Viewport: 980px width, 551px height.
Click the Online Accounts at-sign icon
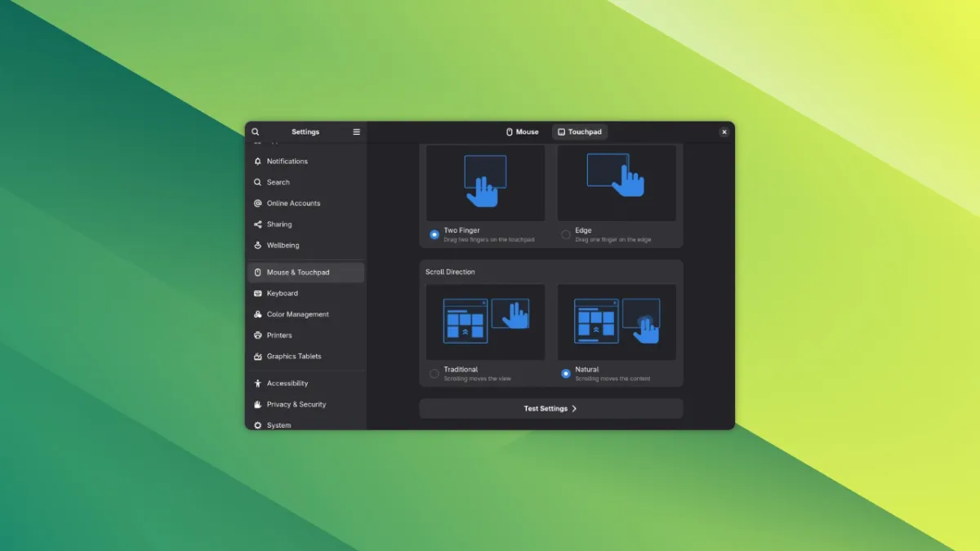click(x=258, y=203)
